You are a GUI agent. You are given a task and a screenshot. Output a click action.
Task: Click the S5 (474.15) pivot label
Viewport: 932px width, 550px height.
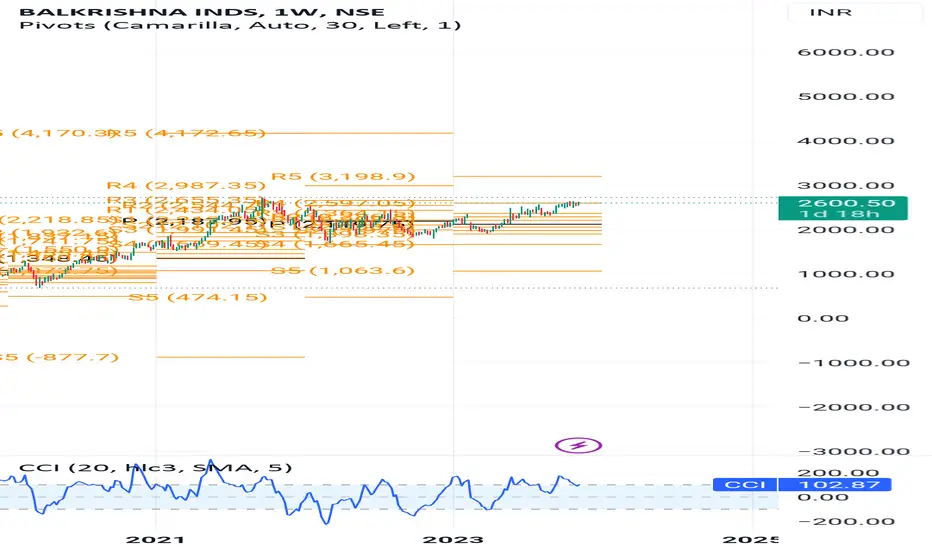198,297
